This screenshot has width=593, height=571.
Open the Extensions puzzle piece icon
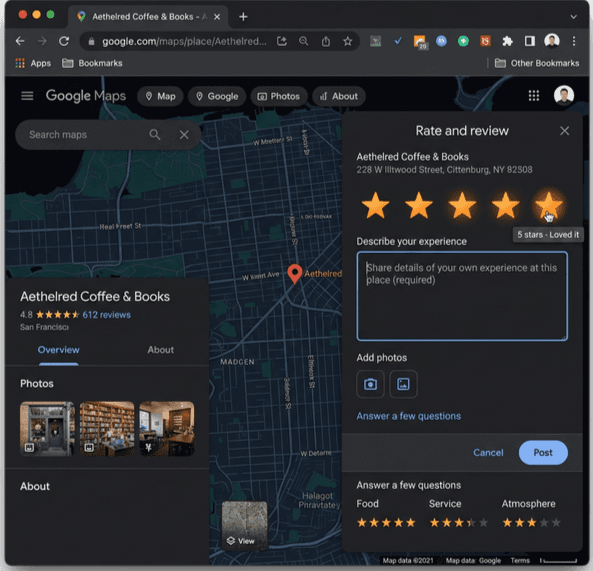(x=508, y=41)
